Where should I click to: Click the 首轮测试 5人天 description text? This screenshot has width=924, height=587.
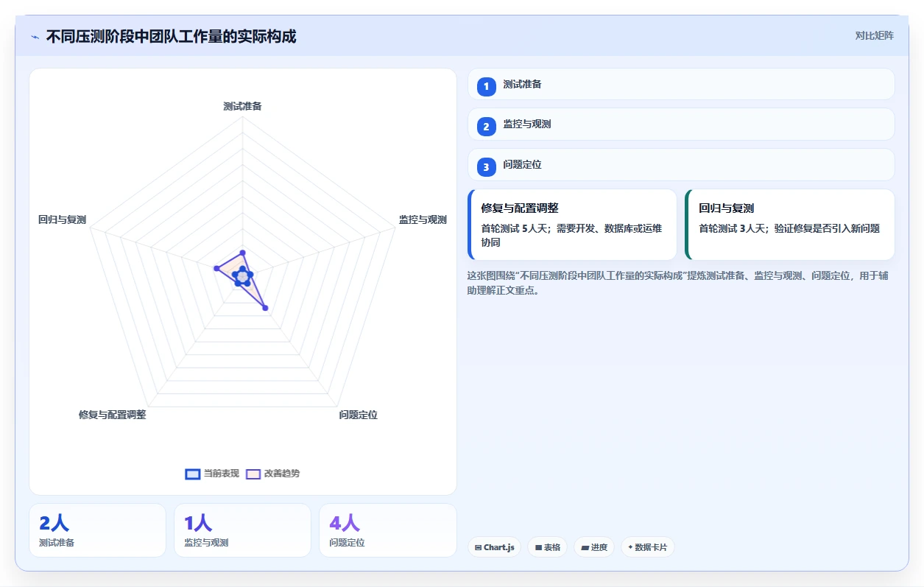[571, 235]
